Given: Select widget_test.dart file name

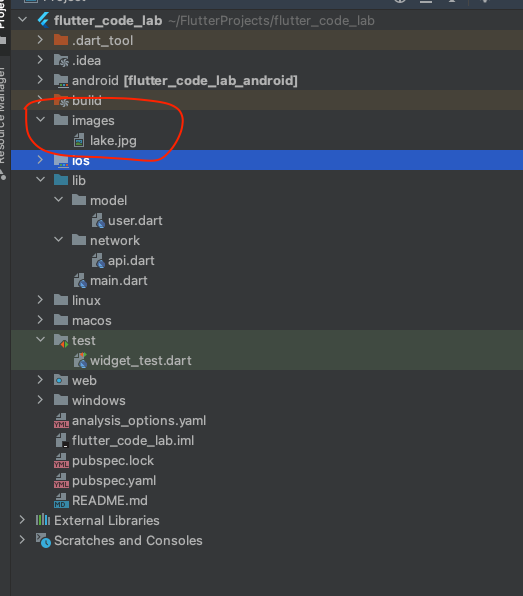Looking at the screenshot, I should point(141,360).
